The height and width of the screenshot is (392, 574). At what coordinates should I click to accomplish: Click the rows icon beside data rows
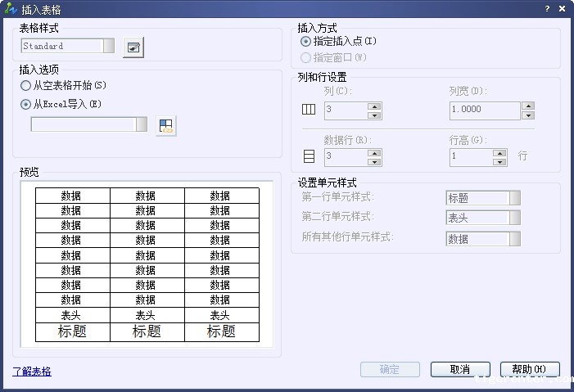[x=309, y=156]
